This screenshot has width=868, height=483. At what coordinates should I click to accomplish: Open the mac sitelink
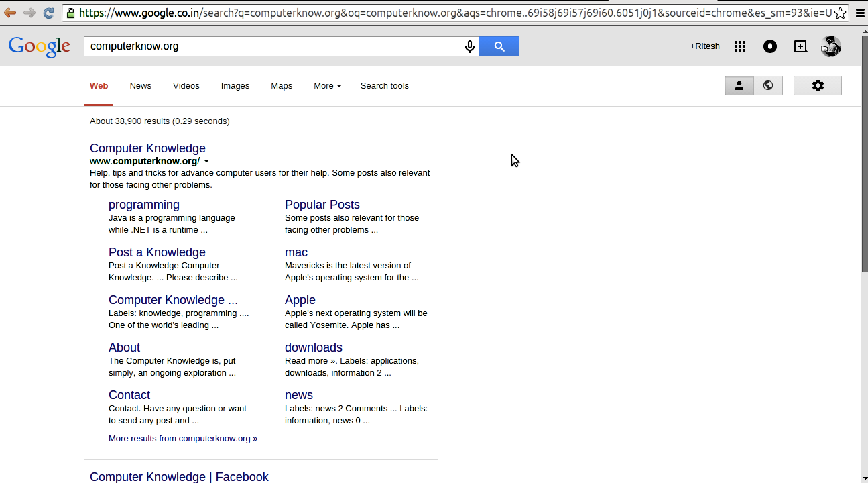coord(296,252)
